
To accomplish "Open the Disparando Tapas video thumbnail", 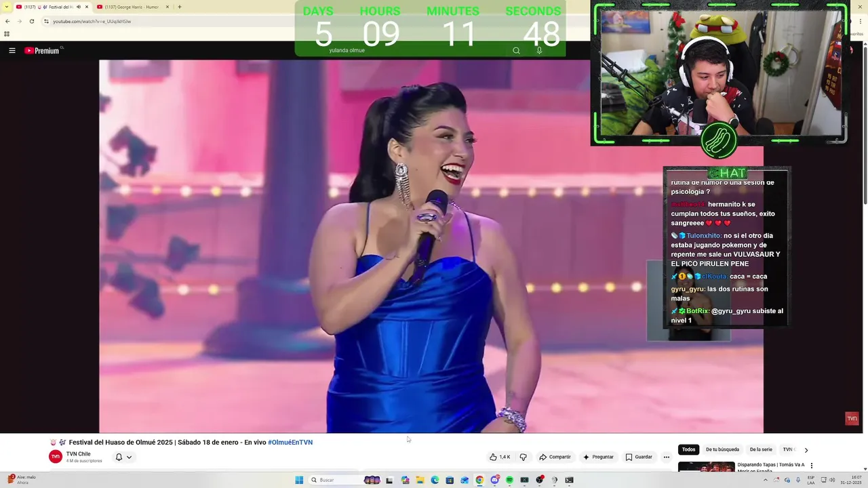I will (x=706, y=466).
